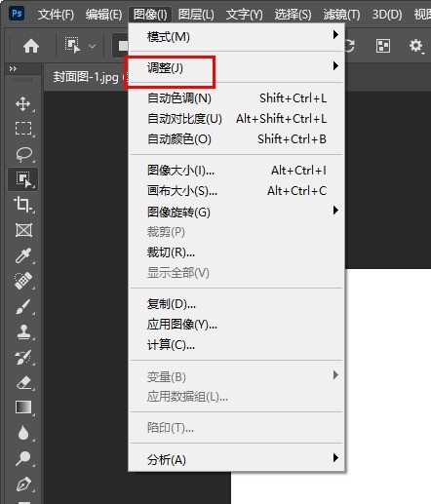Open the settings gear icon
The width and height of the screenshot is (431, 504).
point(415,46)
